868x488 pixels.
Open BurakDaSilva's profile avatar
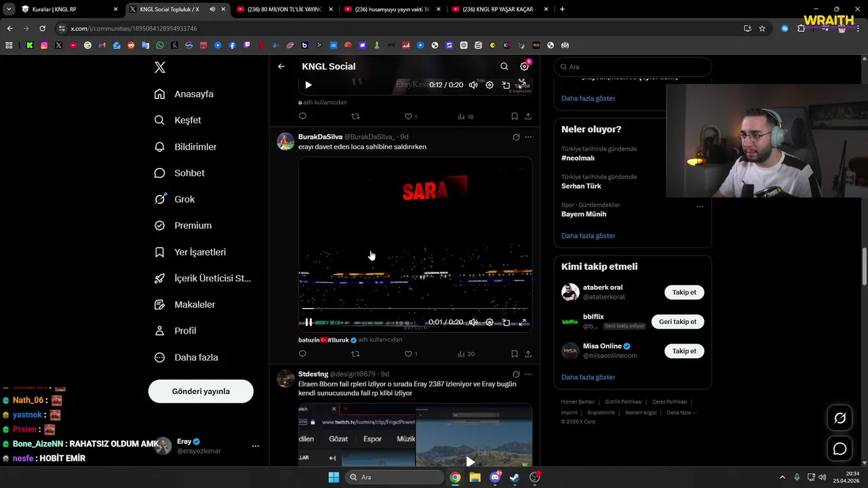[285, 141]
